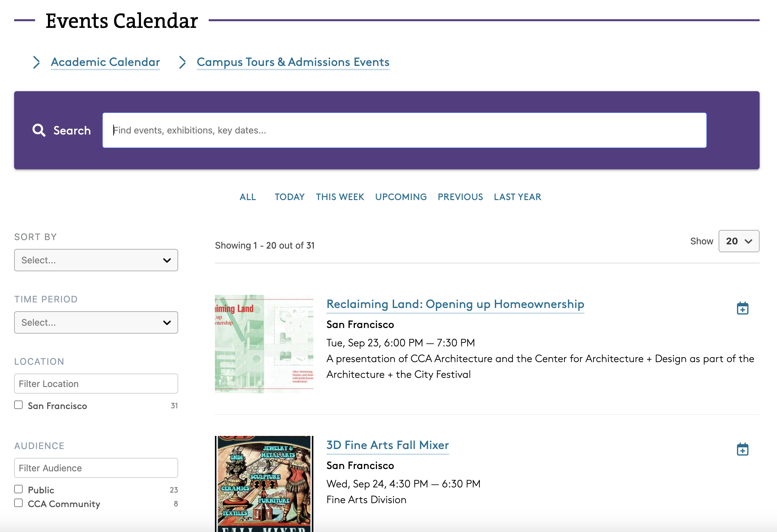Open Reclaiming Land: Opening up Homeownership link
This screenshot has width=777, height=532.
click(455, 304)
